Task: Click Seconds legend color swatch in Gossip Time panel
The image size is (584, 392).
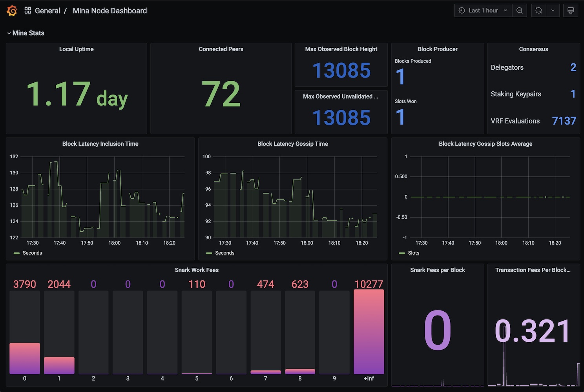Action: pyautogui.click(x=209, y=253)
